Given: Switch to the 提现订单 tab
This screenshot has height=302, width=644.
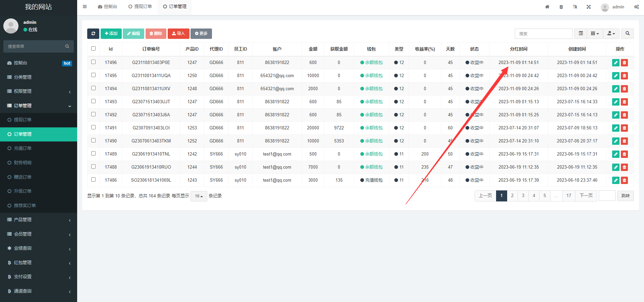Looking at the screenshot, I should 140,7.
